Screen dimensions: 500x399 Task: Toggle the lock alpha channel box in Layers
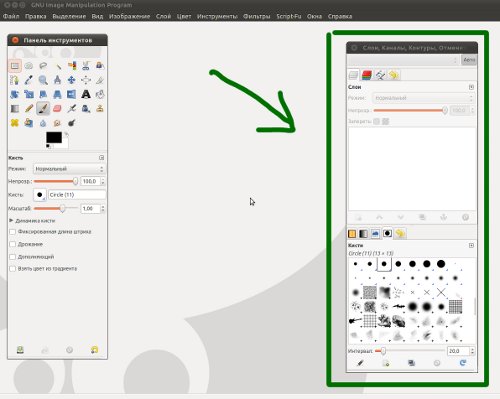[x=386, y=121]
